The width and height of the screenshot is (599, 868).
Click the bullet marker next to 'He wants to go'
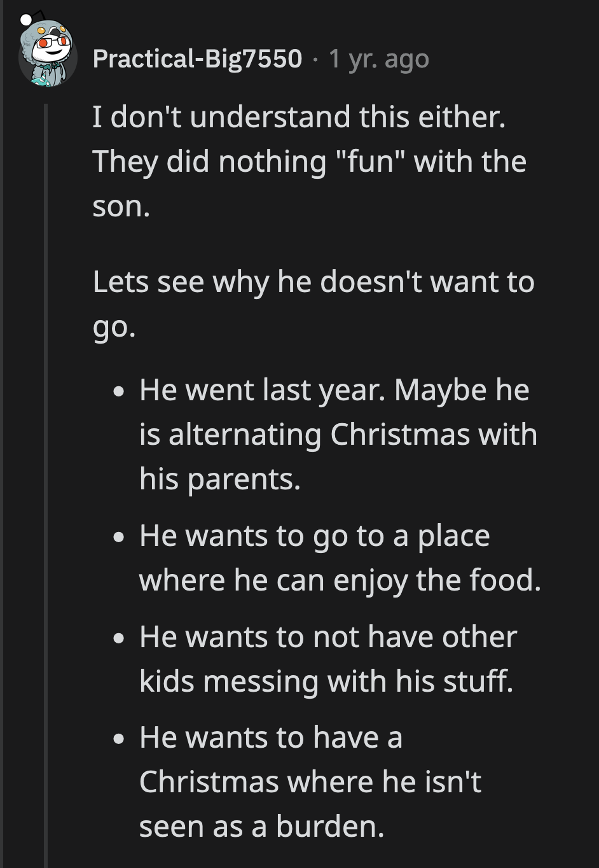coord(118,537)
